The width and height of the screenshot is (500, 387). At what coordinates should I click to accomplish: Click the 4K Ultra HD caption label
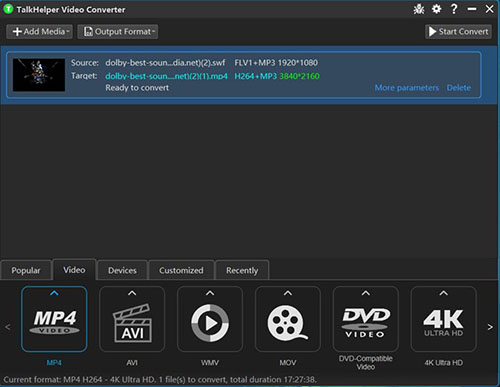pyautogui.click(x=443, y=363)
